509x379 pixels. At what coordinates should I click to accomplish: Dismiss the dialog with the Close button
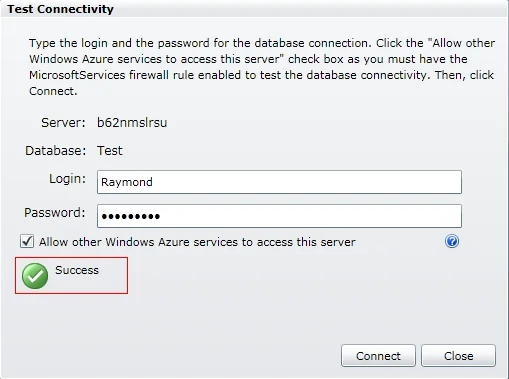[x=458, y=356]
